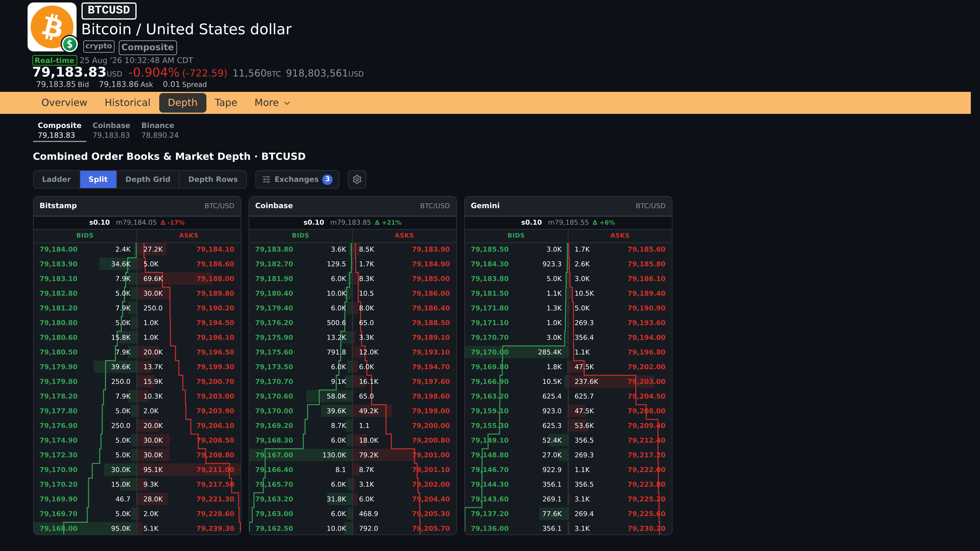Switch to Ladder view
The image size is (980, 551).
click(56, 179)
